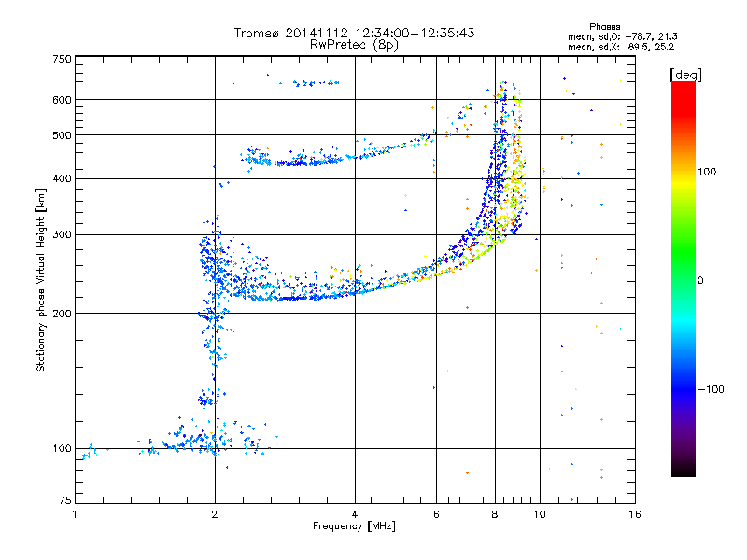Image resolution: width=747 pixels, height=560 pixels.
Task: Select the 'mean, sd,X: 89.5, 25.2' line
Action: (x=621, y=48)
